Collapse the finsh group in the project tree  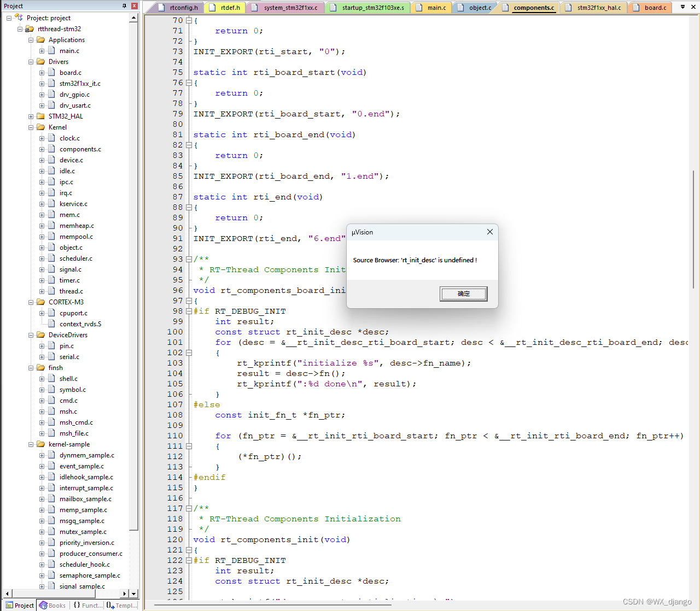click(x=31, y=368)
